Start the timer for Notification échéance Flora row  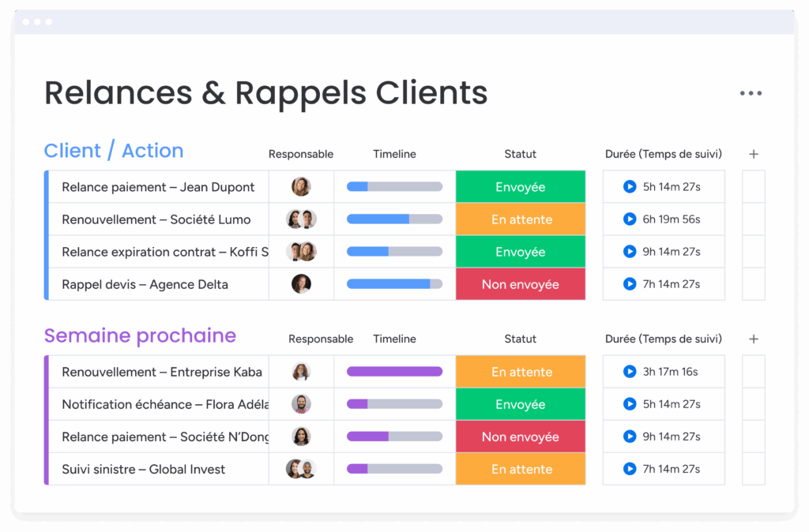[x=630, y=404]
